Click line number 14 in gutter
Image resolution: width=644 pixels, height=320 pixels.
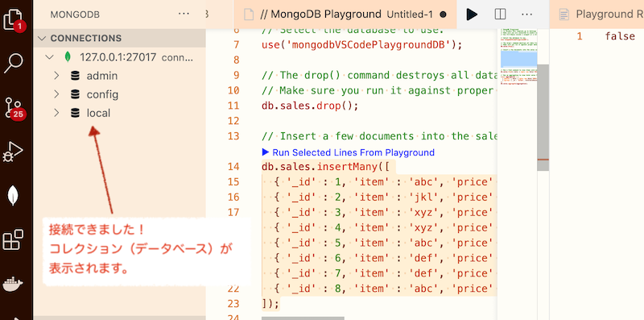pos(233,167)
